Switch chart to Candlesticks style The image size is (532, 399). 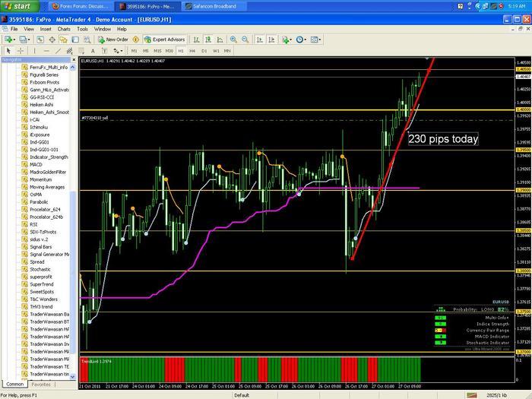click(208, 40)
